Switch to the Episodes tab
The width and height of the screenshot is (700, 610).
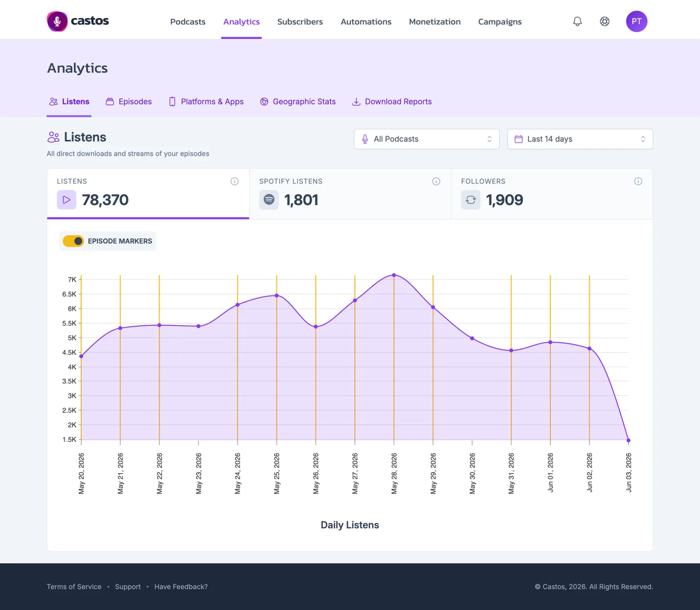(129, 101)
